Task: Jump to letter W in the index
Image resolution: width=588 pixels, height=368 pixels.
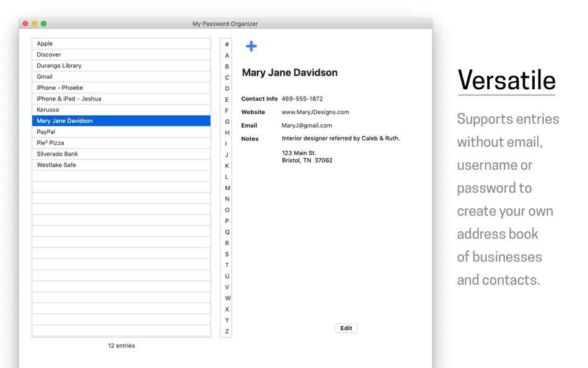Action: [226, 298]
